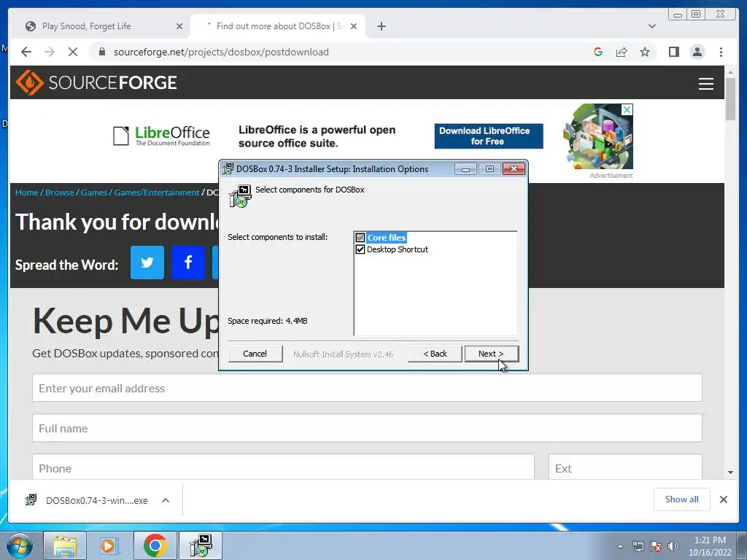The image size is (747, 560).
Task: Click Back in DOSBox installer
Action: tap(435, 354)
